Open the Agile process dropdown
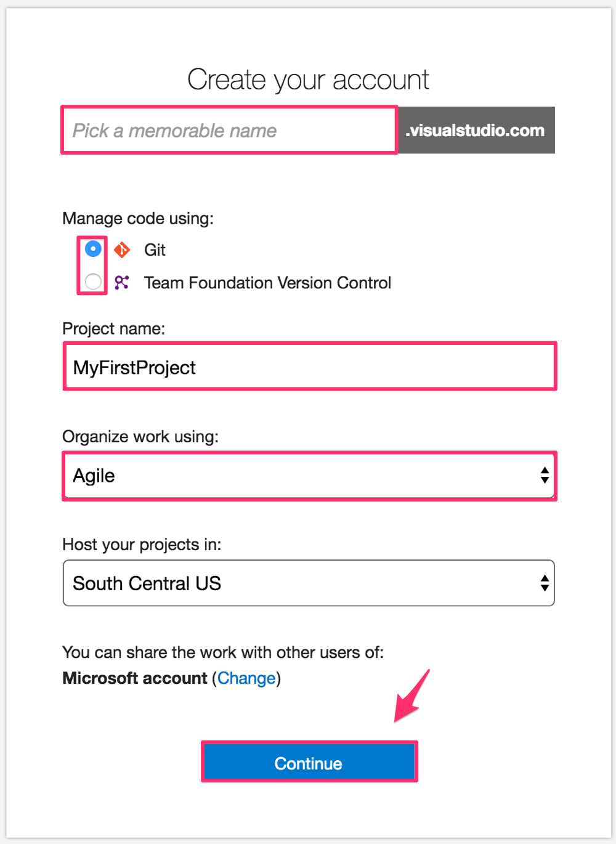This screenshot has height=844, width=616. click(x=309, y=476)
